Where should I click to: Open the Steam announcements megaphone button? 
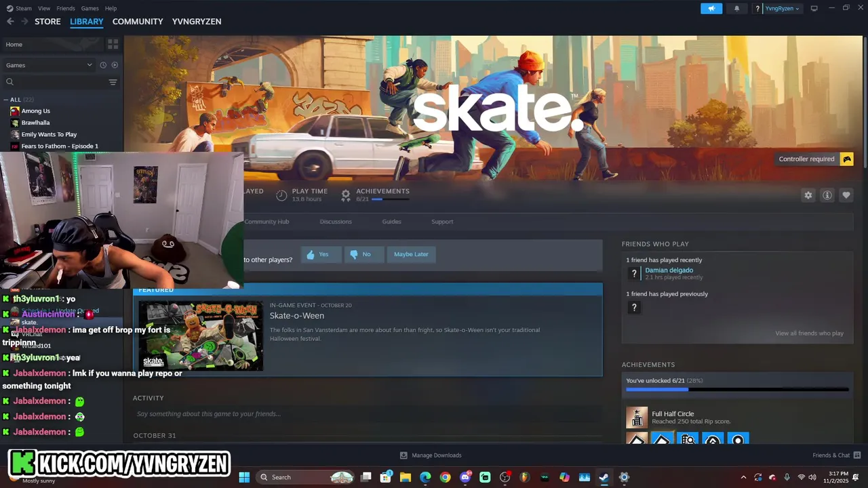[711, 8]
